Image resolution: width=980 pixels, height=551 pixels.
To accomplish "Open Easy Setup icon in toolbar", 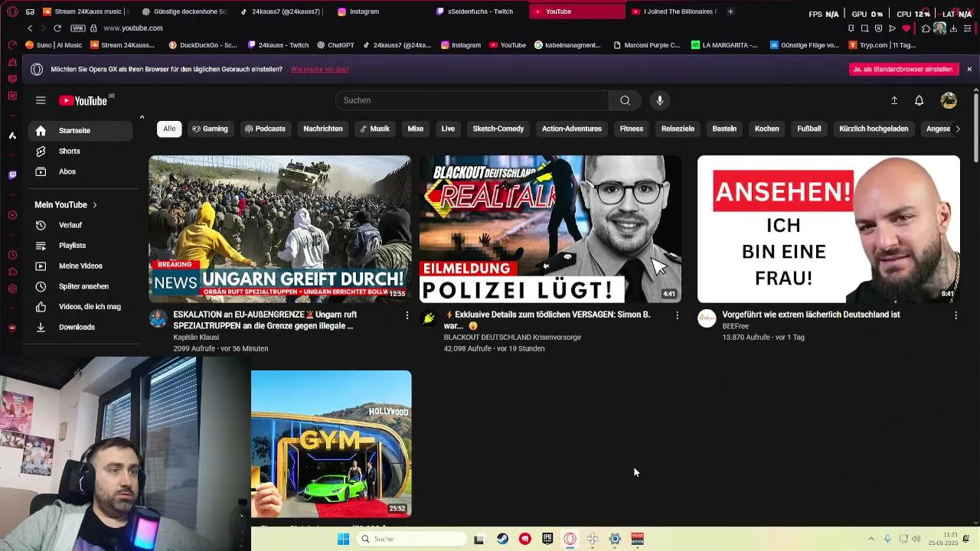I will [969, 28].
